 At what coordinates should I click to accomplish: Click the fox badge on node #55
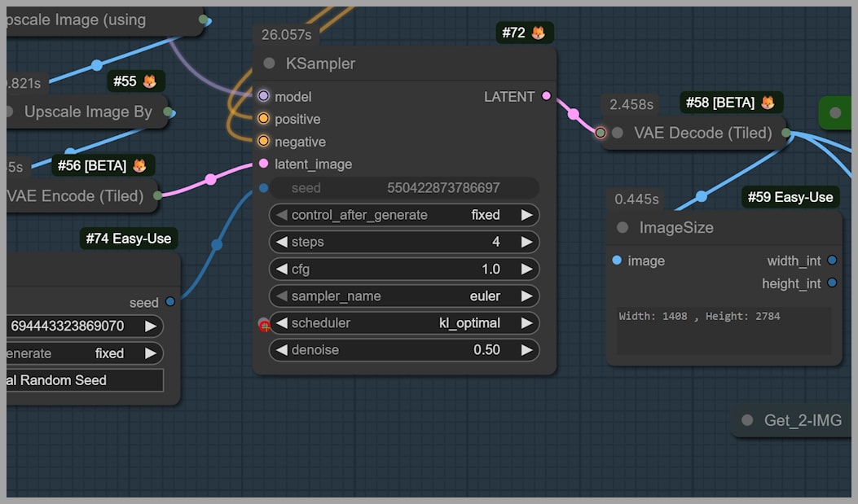[x=149, y=81]
